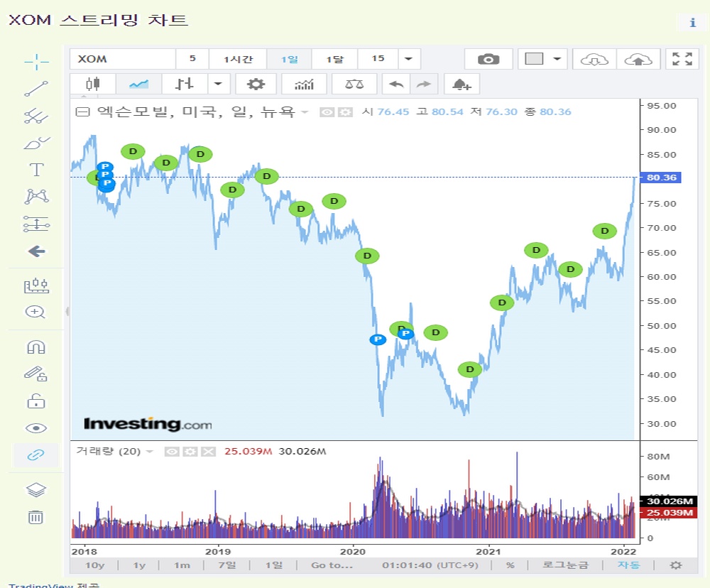
Task: Set range to 7일
Action: coord(227,565)
